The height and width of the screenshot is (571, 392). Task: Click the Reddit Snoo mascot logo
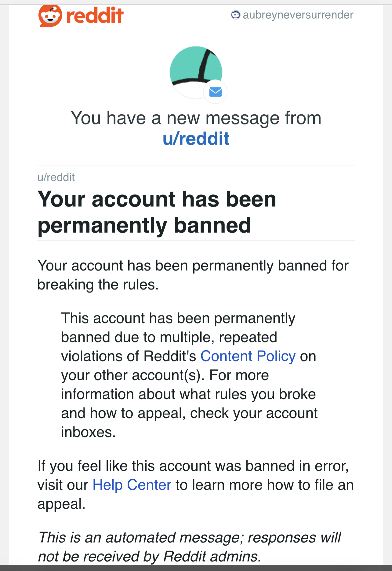pyautogui.click(x=50, y=16)
